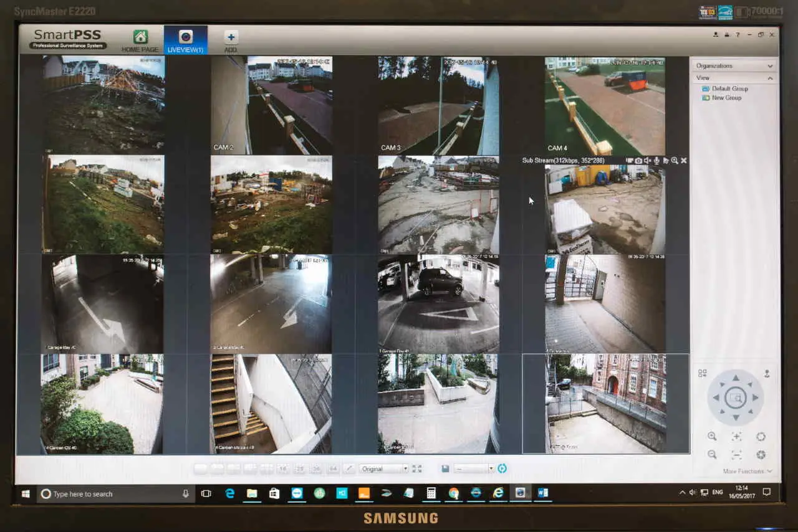This screenshot has height=532, width=798.
Task: Start local recording on the Sub Stream feed
Action: (630, 160)
